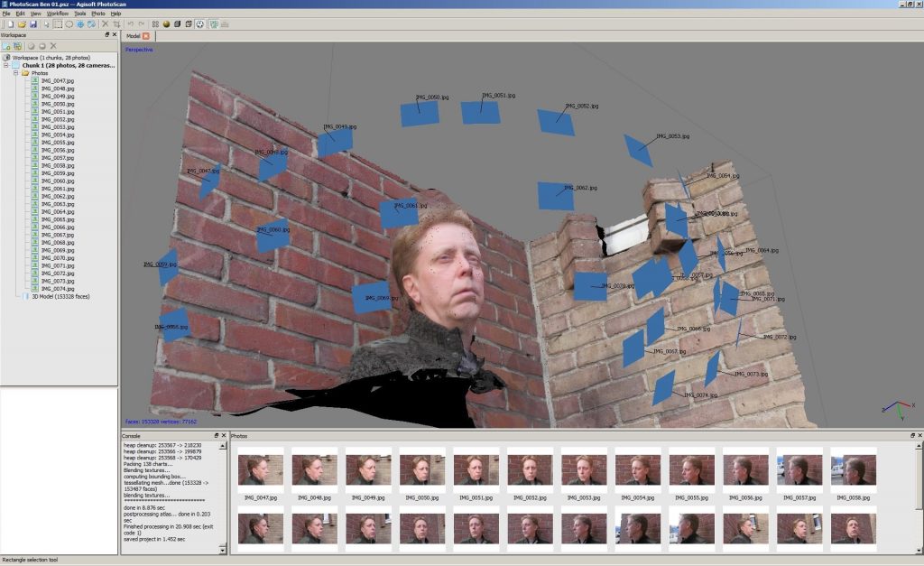The width and height of the screenshot is (924, 566).
Task: Select the circle selection tool
Action: 69,23
